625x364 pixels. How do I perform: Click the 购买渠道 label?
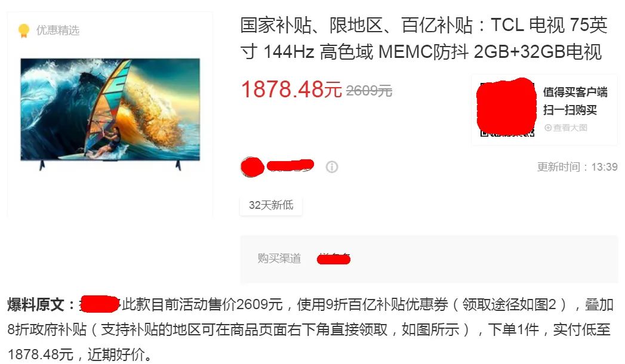tap(279, 258)
